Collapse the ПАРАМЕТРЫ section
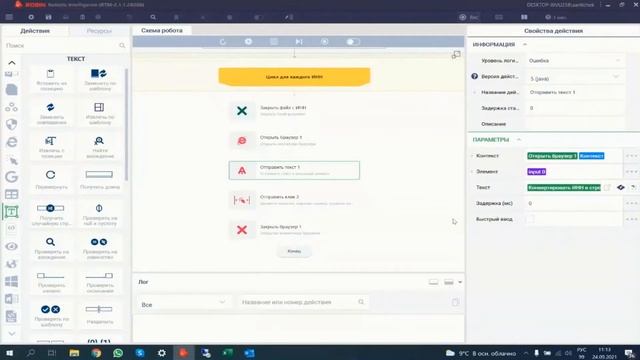640x360 pixels. click(519, 140)
